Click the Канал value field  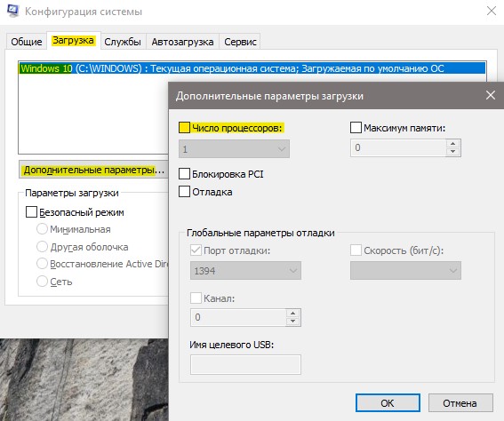point(238,317)
